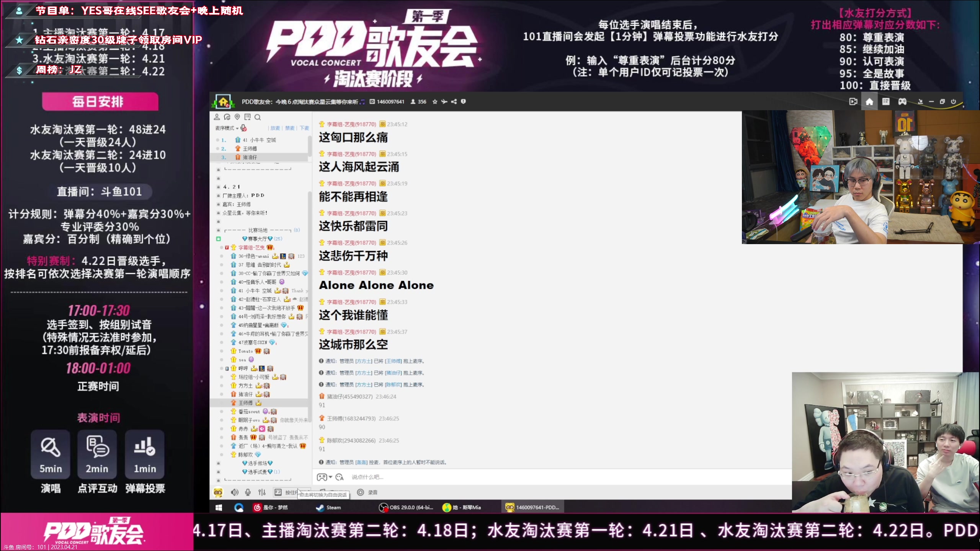Select the microphone icon in bottom toolbar

pos(248,492)
